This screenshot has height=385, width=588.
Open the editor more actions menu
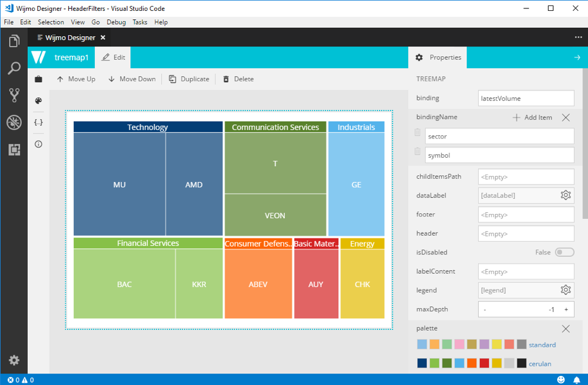578,37
